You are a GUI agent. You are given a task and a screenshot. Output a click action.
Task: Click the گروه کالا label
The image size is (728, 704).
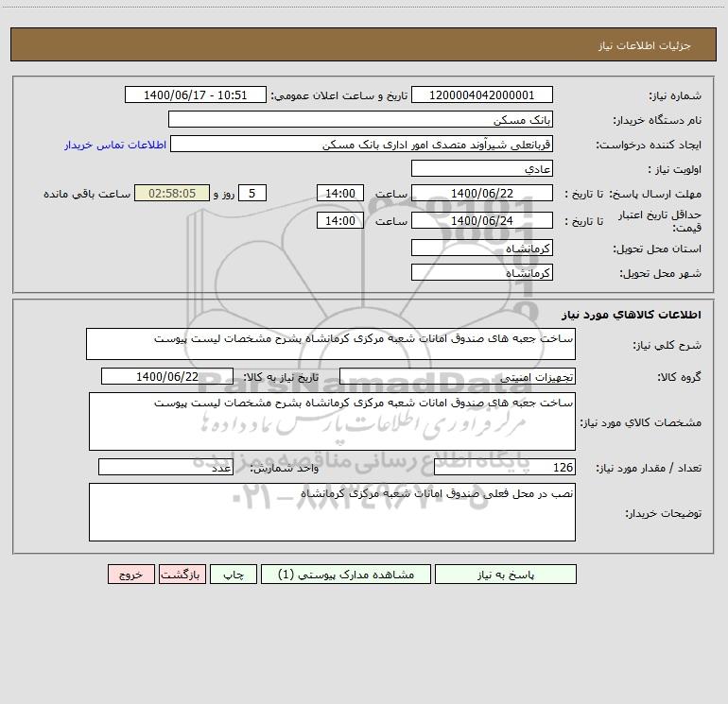pos(679,378)
